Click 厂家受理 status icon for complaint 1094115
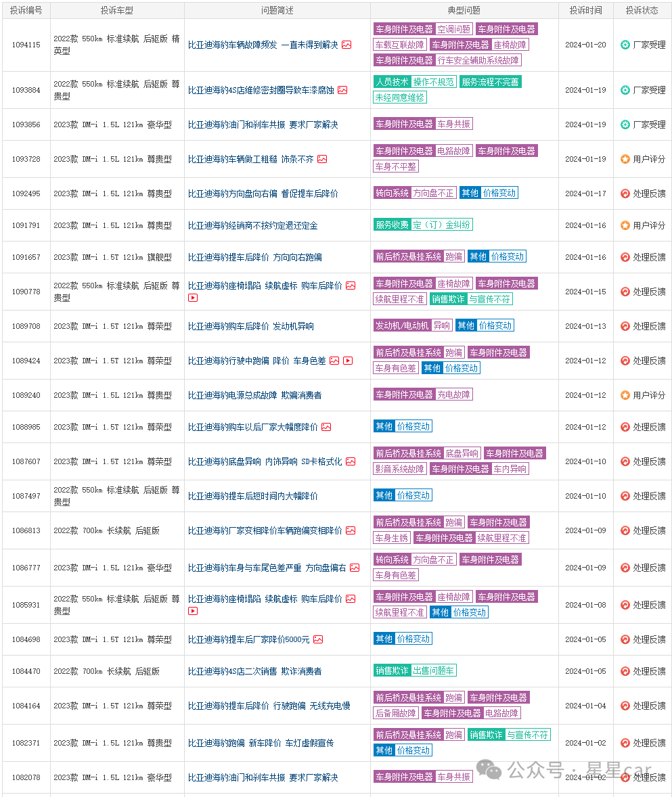This screenshot has height=797, width=672. point(625,45)
